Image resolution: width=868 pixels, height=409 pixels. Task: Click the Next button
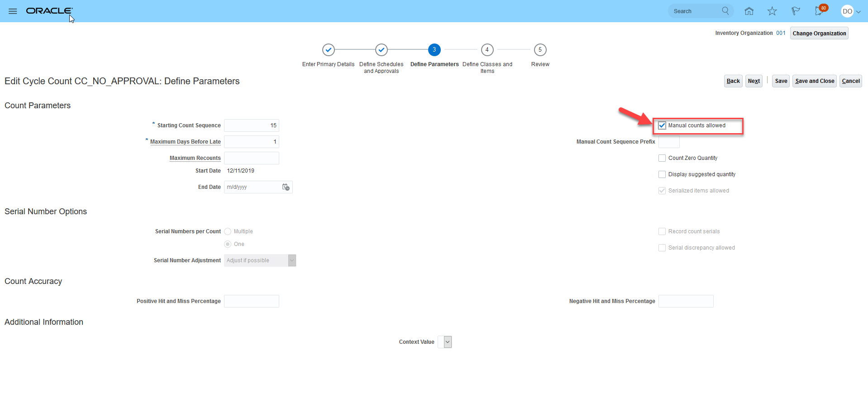click(754, 81)
